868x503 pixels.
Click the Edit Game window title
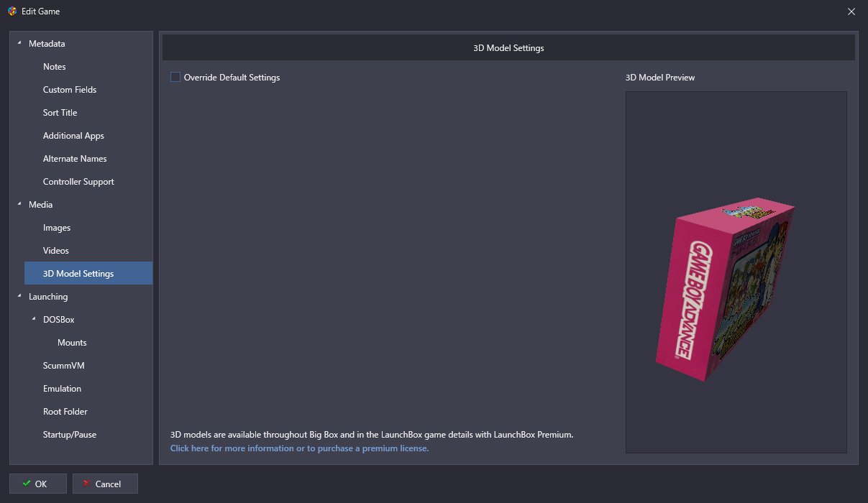(x=41, y=11)
